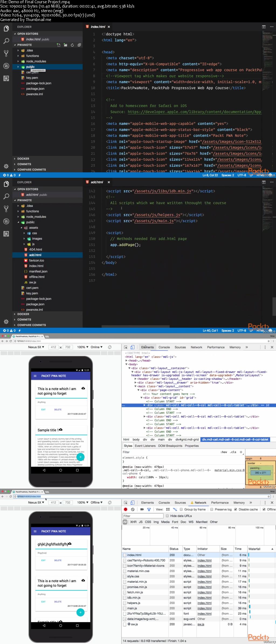Filter network requests by XHR

point(133,522)
